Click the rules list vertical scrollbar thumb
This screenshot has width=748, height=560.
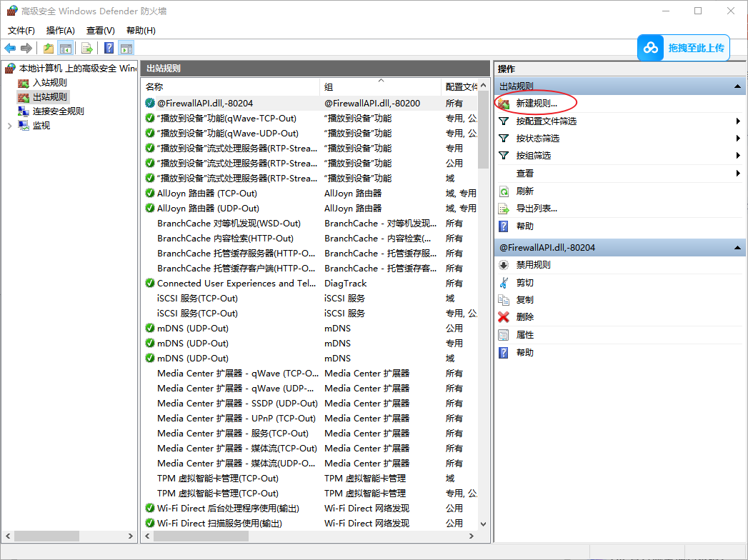(x=483, y=131)
